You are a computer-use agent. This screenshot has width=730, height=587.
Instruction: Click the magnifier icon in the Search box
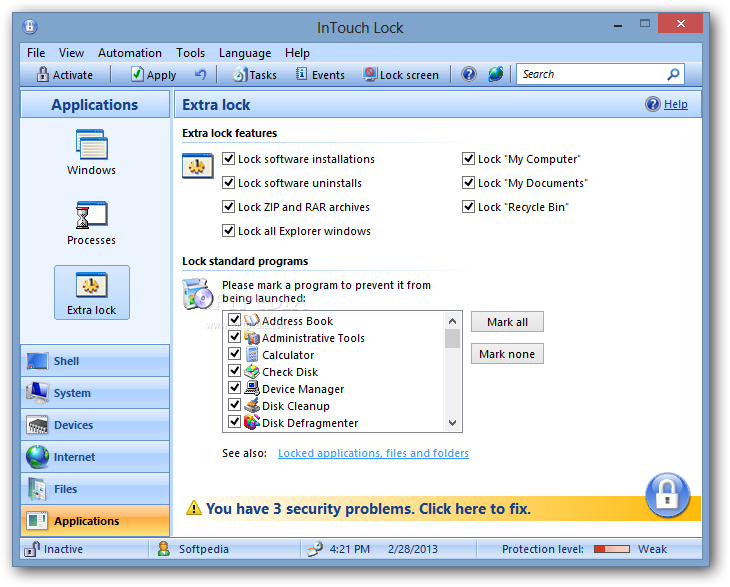(673, 74)
